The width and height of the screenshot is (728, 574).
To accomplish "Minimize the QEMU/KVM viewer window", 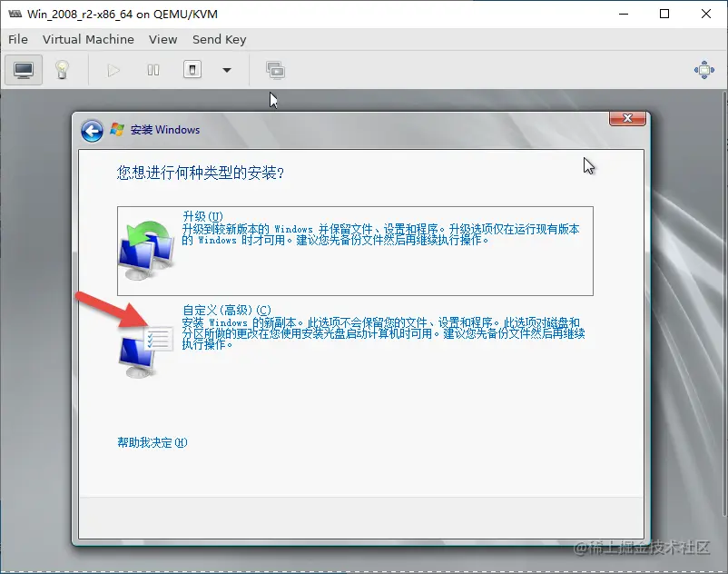I will coord(624,14).
